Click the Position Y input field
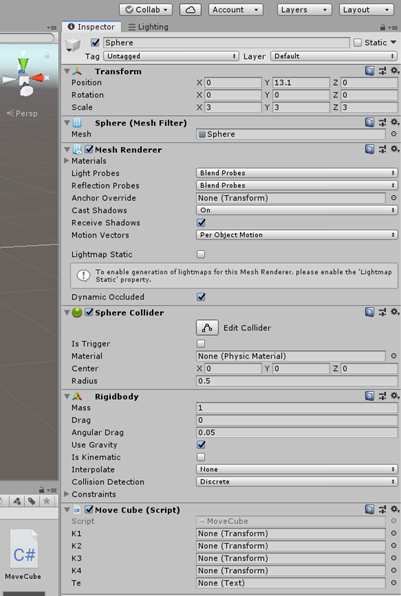 click(x=301, y=82)
